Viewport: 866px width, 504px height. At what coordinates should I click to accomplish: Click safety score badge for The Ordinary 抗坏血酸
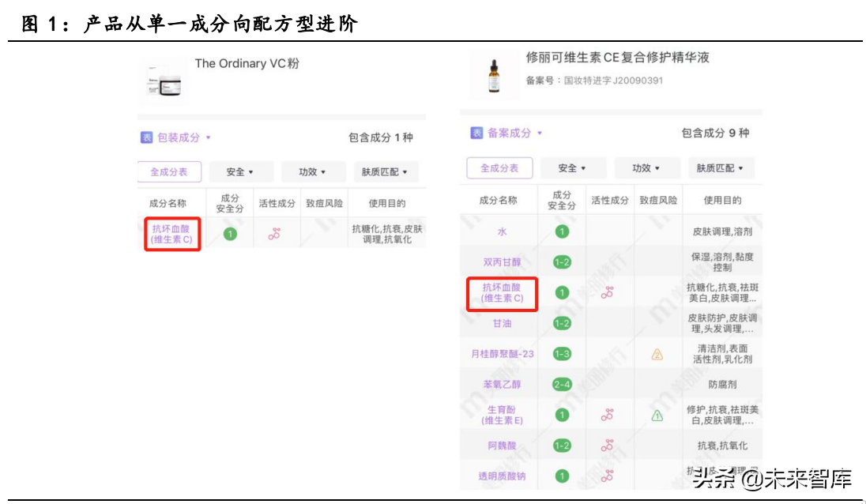[230, 234]
